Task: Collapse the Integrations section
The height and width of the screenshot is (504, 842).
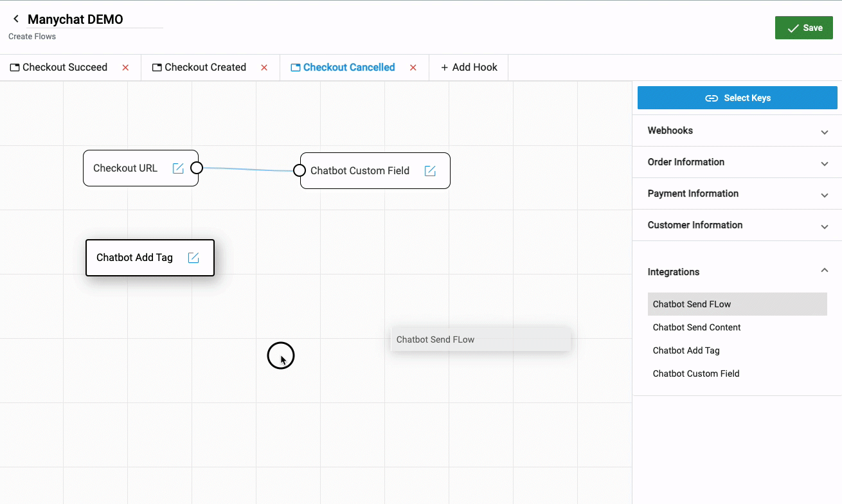Action: click(825, 271)
